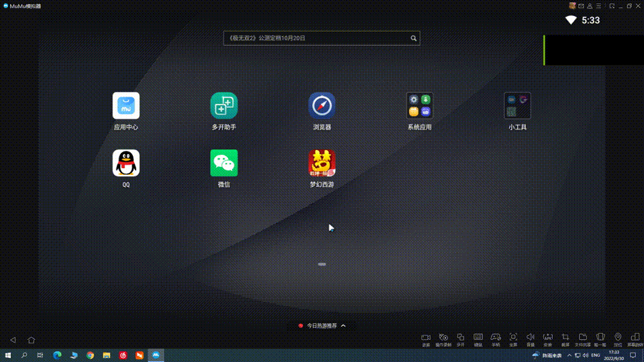Open the user account icon in title bar
This screenshot has width=644, height=362.
[x=590, y=6]
